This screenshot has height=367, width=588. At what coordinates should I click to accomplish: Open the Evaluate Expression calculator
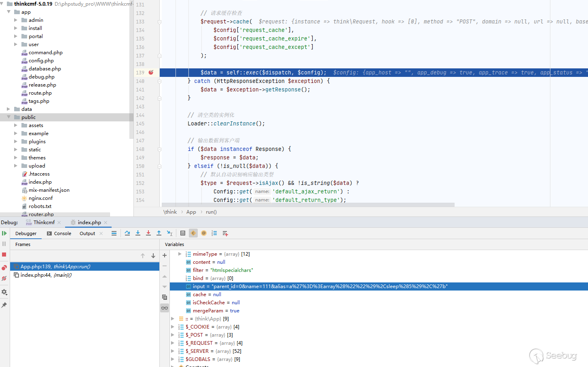183,233
